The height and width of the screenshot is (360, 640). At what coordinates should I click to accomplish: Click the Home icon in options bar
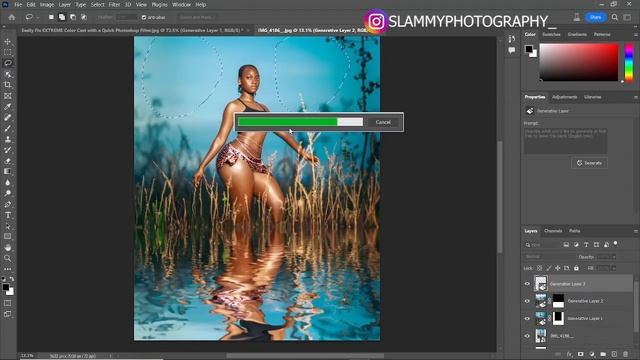point(12,17)
